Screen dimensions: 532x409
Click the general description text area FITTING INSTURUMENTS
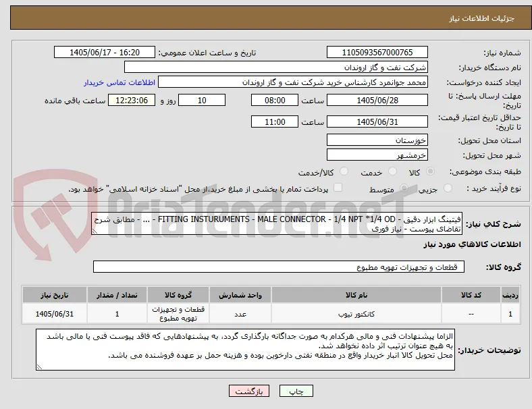point(277,224)
